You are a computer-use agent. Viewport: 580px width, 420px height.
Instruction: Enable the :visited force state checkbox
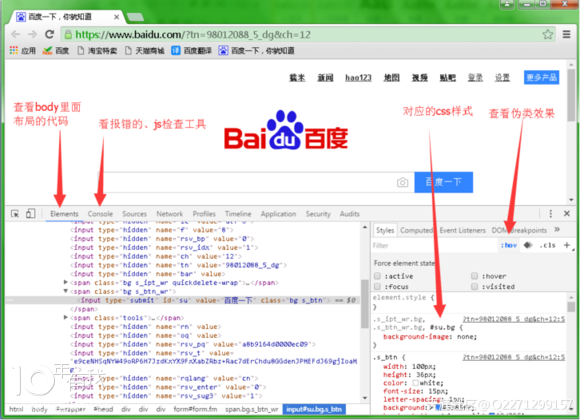click(x=474, y=286)
